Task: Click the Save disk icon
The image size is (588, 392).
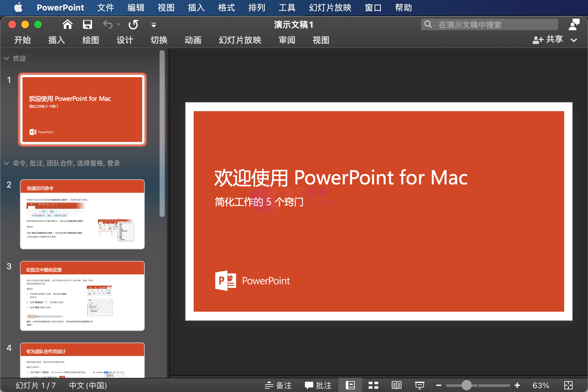Action: click(x=87, y=24)
